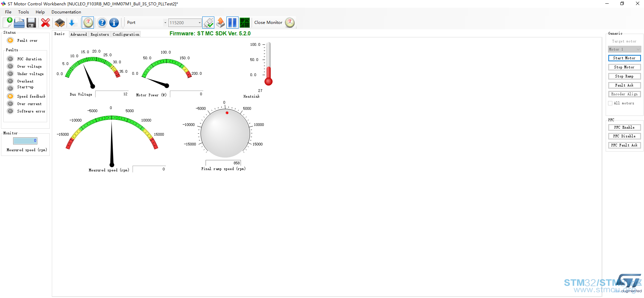Open the Motor 1 target motor dropdown
Viewport: 644px width, 298px height.
coord(624,49)
